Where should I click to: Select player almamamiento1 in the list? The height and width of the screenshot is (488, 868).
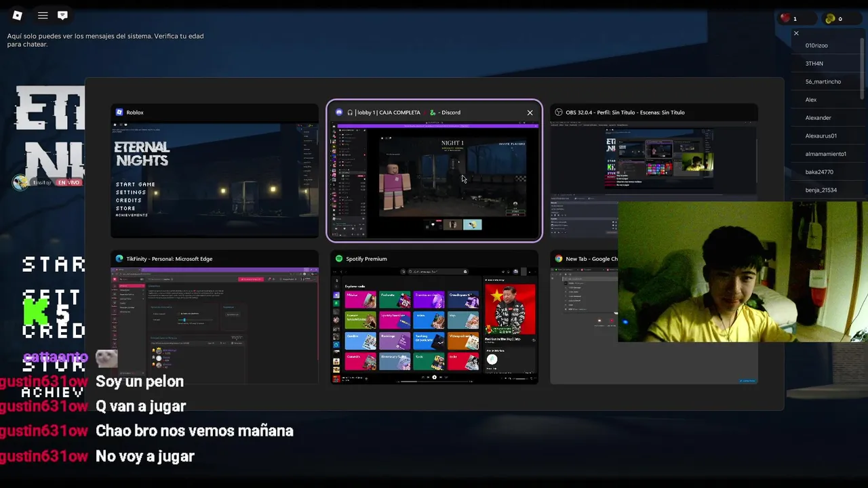[826, 154]
